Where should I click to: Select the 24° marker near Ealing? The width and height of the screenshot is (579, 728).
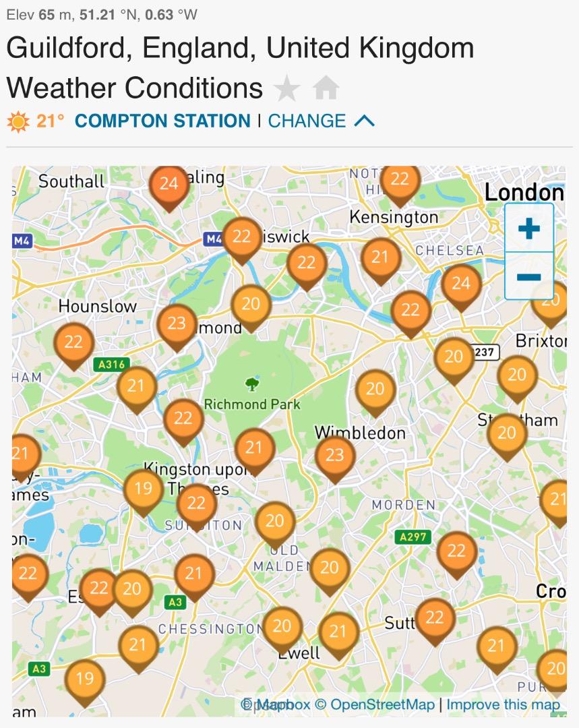tap(169, 187)
